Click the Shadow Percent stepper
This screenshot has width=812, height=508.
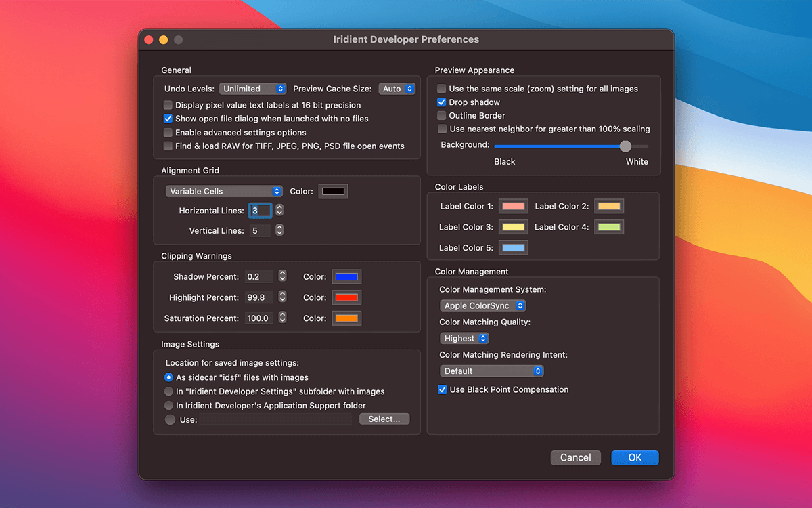(283, 276)
